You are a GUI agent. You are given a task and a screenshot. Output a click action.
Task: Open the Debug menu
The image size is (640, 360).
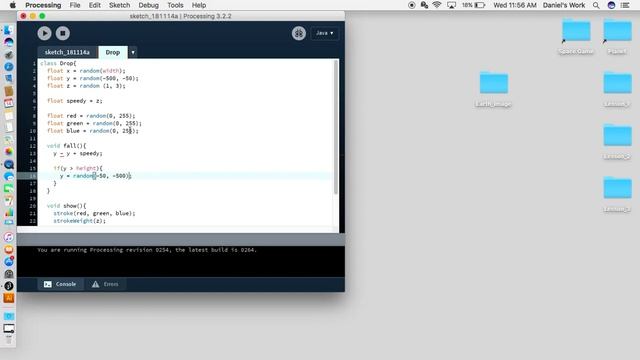pos(149,5)
